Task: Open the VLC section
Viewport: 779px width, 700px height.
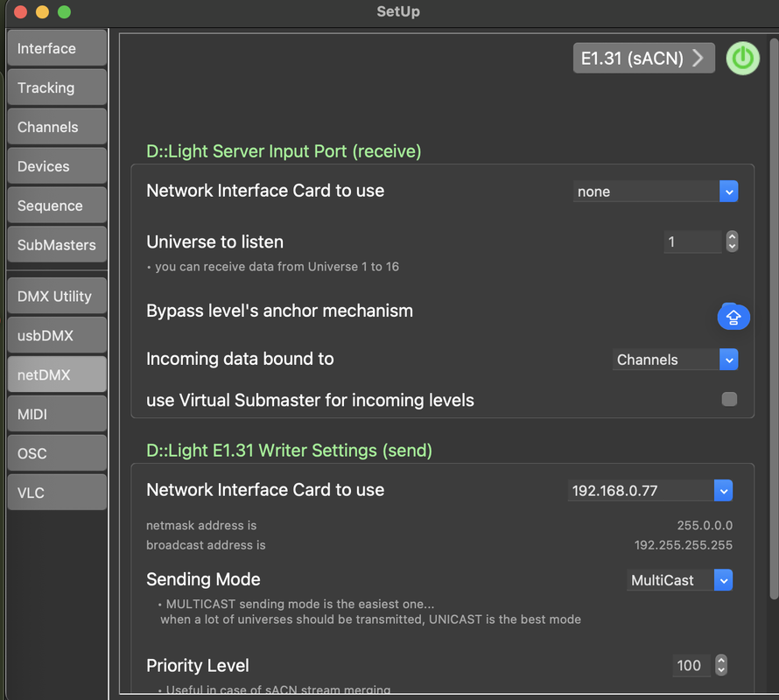Action: (57, 493)
